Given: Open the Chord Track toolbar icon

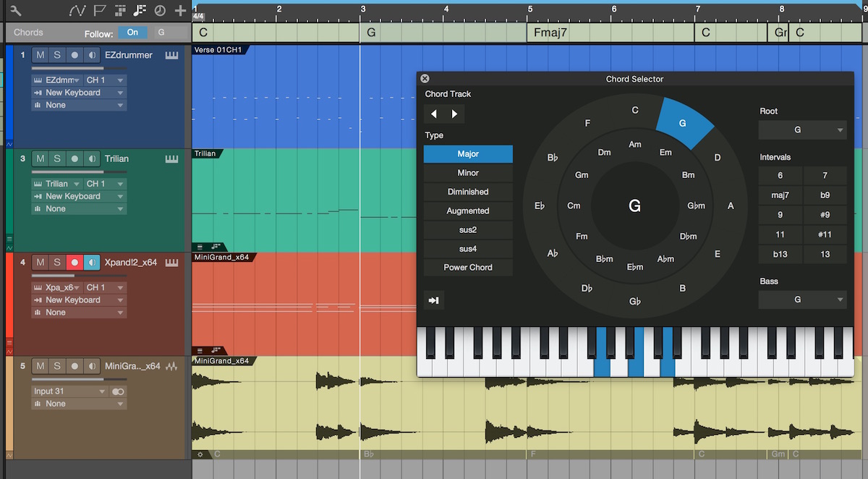Looking at the screenshot, I should [140, 11].
